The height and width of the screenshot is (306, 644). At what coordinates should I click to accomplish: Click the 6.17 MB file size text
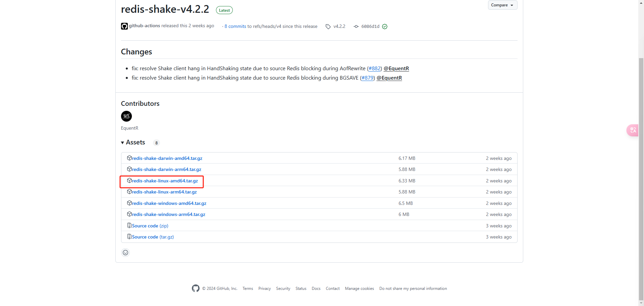407,158
